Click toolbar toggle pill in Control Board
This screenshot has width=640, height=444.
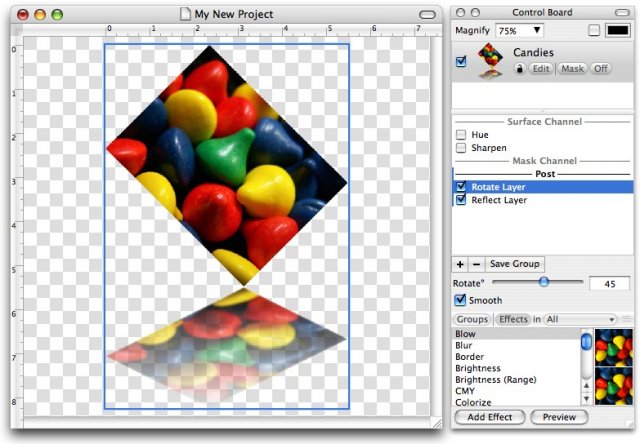click(x=622, y=13)
